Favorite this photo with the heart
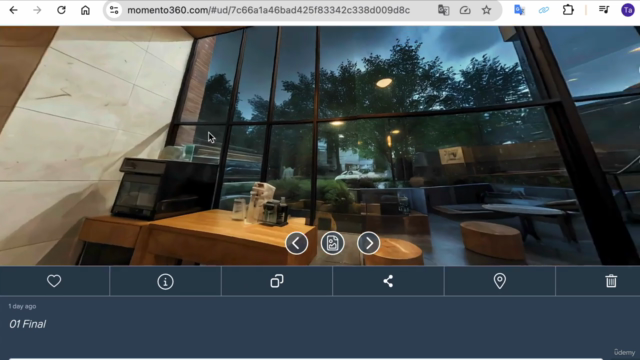 [54, 281]
